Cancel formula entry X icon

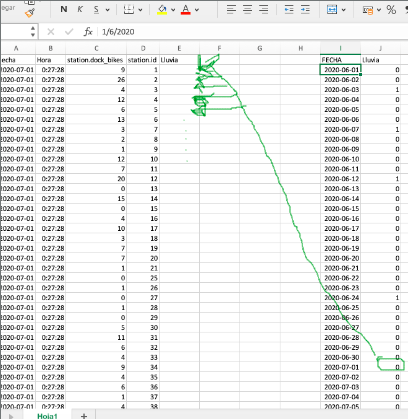pyautogui.click(x=51, y=32)
